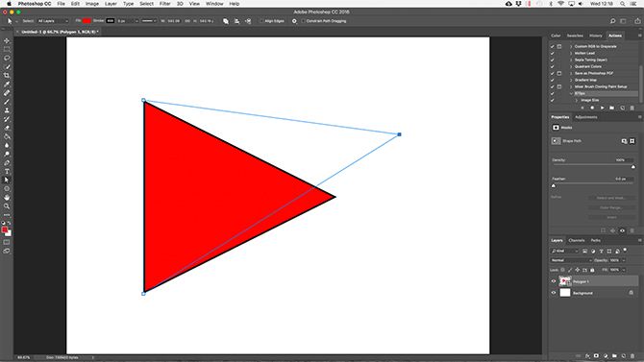
Task: Delete layer using trash icon in Layers
Action: (x=632, y=356)
